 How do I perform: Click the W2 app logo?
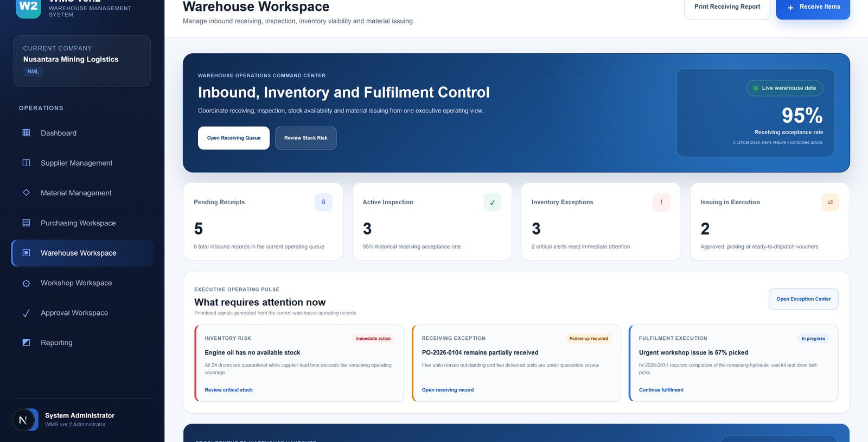28,8
